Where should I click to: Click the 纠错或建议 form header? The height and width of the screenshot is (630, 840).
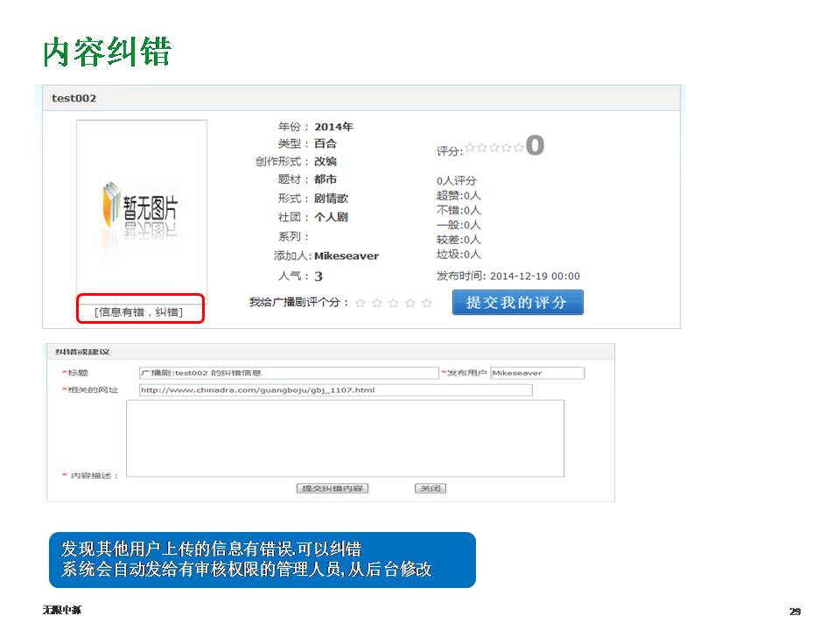82,352
